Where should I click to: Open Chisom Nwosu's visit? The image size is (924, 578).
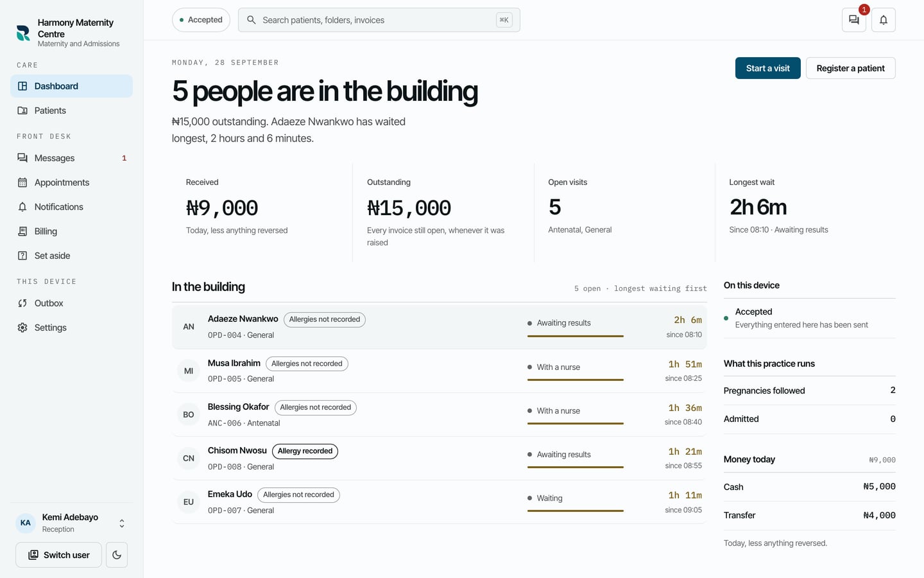click(440, 458)
